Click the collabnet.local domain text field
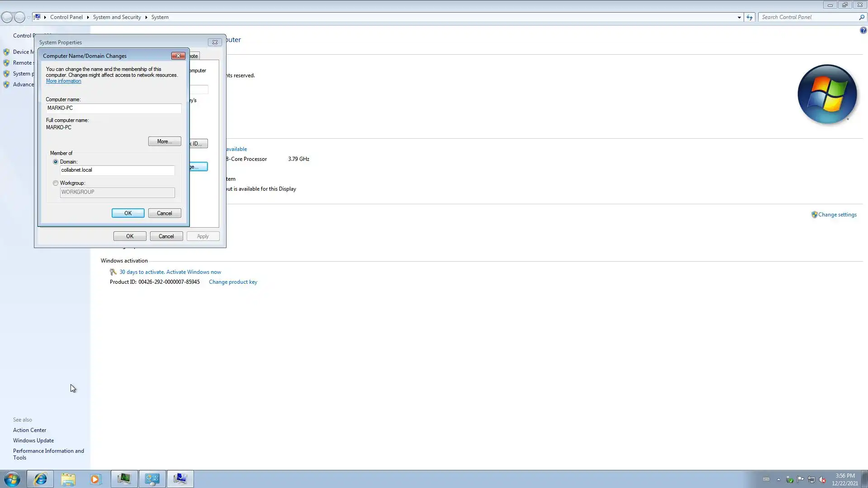This screenshot has width=868, height=488. tap(117, 170)
